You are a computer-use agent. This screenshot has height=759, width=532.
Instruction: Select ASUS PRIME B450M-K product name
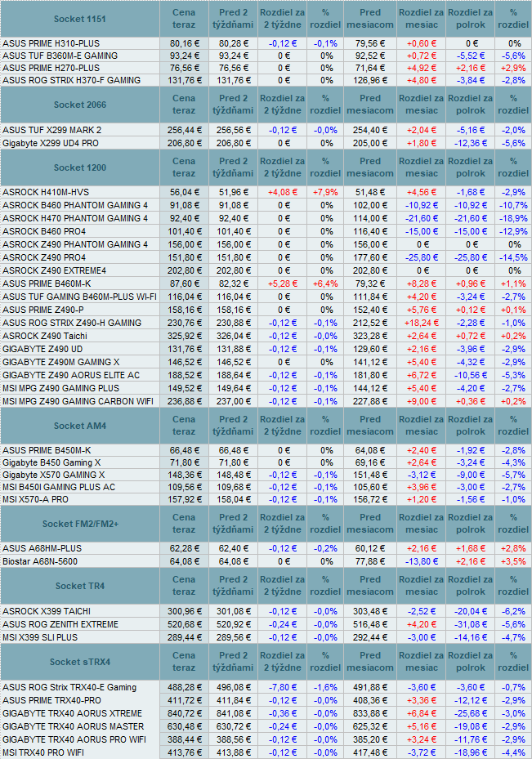click(47, 451)
